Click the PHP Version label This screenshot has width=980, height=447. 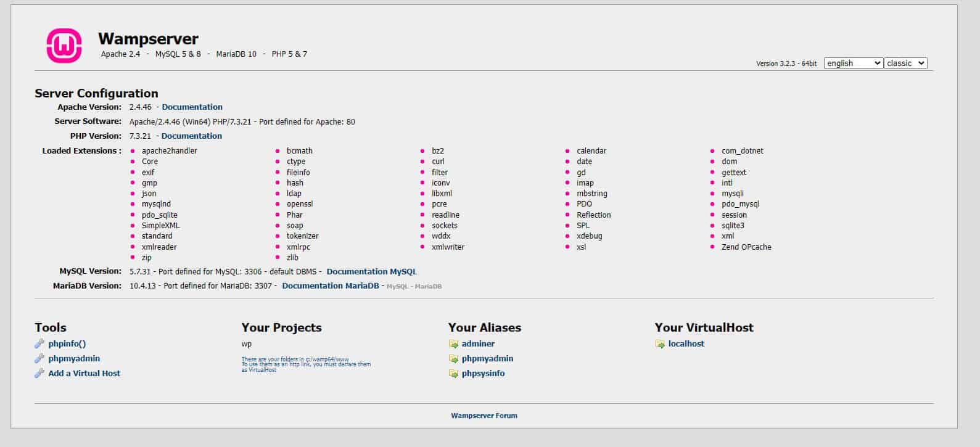click(96, 136)
